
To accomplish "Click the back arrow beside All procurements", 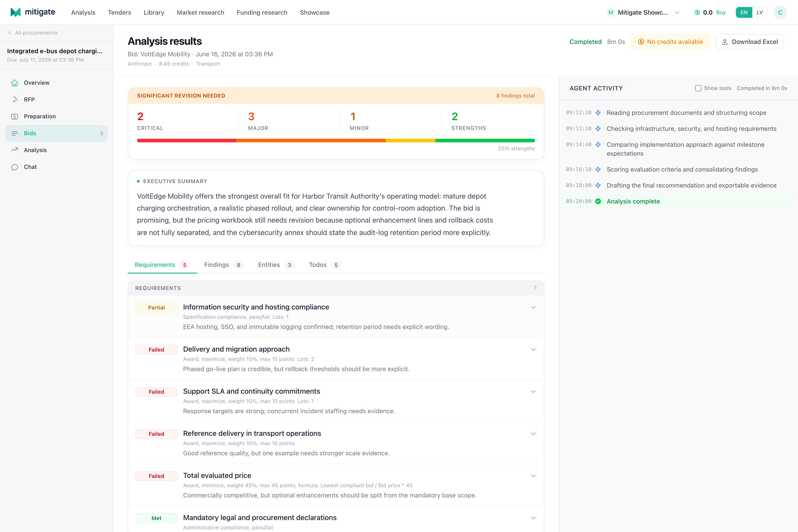I will click(x=10, y=33).
